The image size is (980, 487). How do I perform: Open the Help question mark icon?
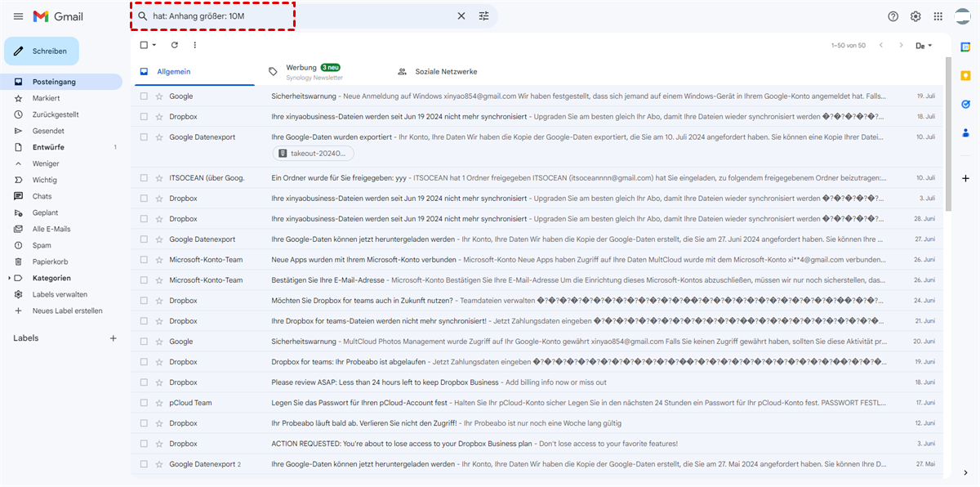coord(893,16)
